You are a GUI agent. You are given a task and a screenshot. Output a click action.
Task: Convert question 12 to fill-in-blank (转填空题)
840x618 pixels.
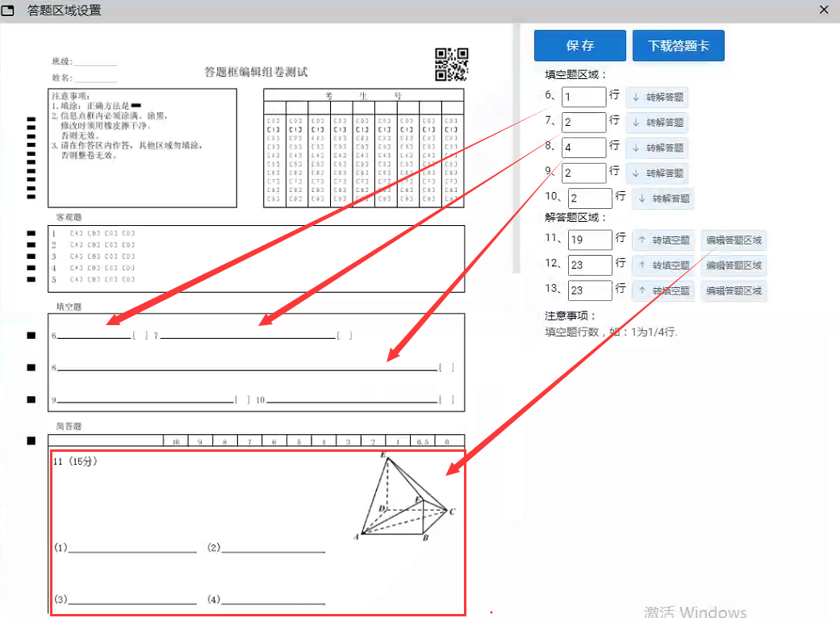coord(663,265)
